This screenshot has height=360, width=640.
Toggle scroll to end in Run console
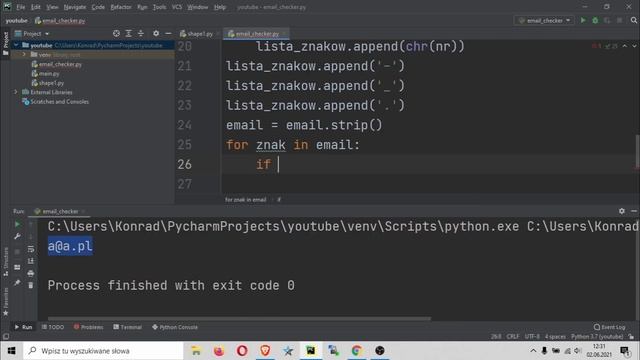[31, 261]
